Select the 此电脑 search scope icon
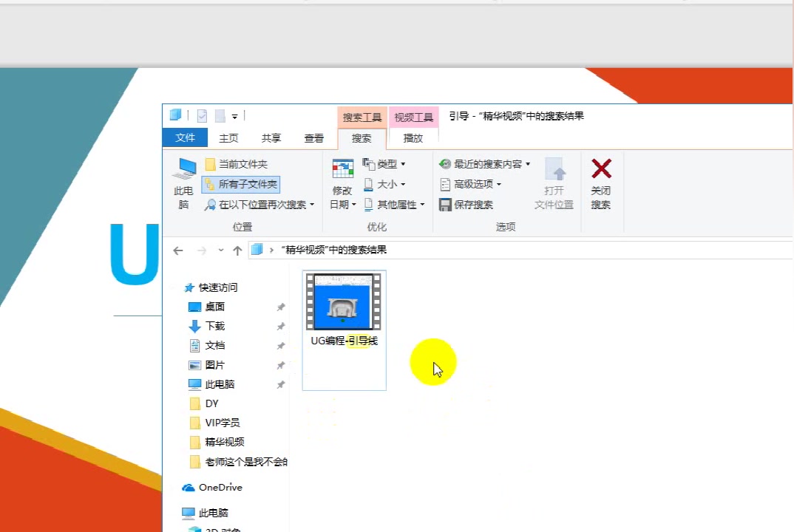This screenshot has height=532, width=794. (x=183, y=183)
